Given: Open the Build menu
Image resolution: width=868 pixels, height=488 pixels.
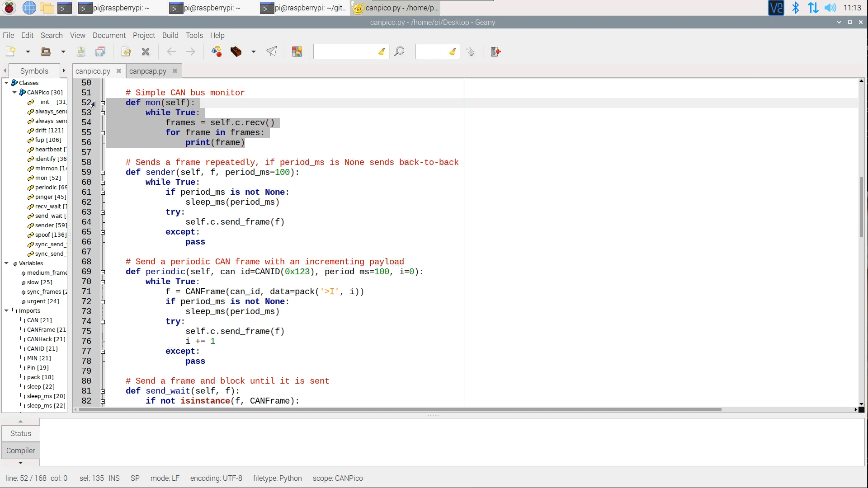Looking at the screenshot, I should [170, 35].
